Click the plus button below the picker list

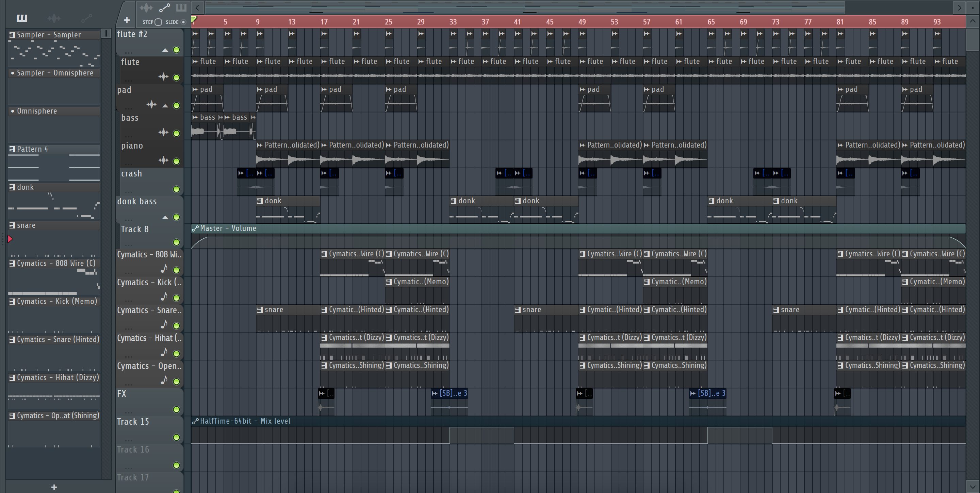[x=54, y=487]
